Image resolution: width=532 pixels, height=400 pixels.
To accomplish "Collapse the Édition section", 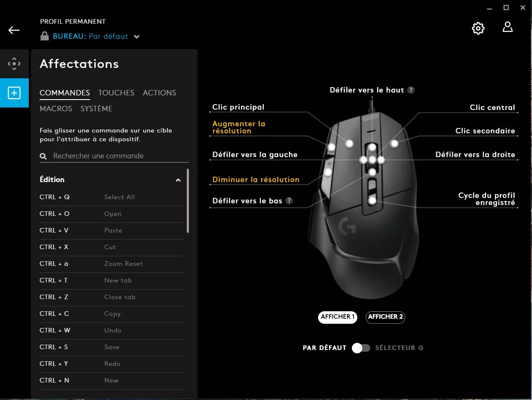I will coord(178,180).
